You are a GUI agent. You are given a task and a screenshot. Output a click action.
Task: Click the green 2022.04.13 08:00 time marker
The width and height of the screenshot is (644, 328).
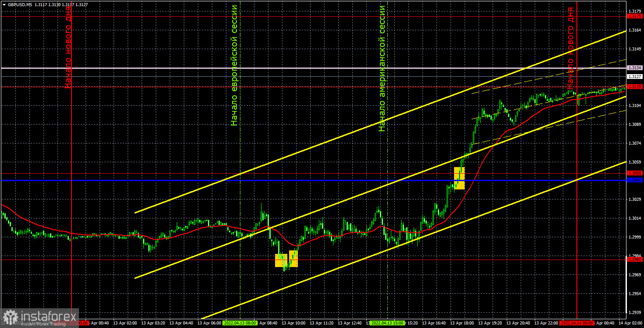(x=240, y=323)
